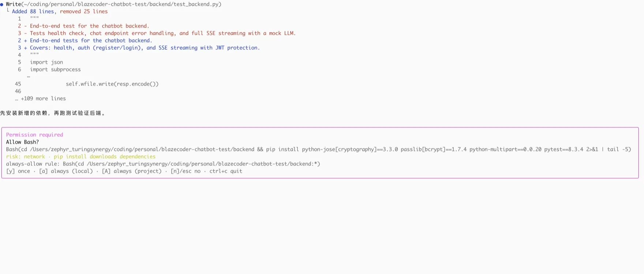Click the blue bullet beside Write

(2, 4)
